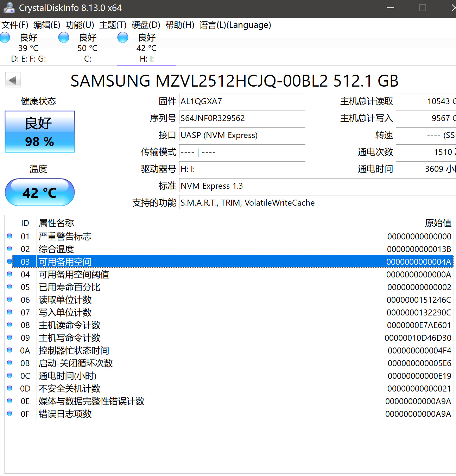Select the highlighted 可用备用空间 attribute name

(x=65, y=262)
